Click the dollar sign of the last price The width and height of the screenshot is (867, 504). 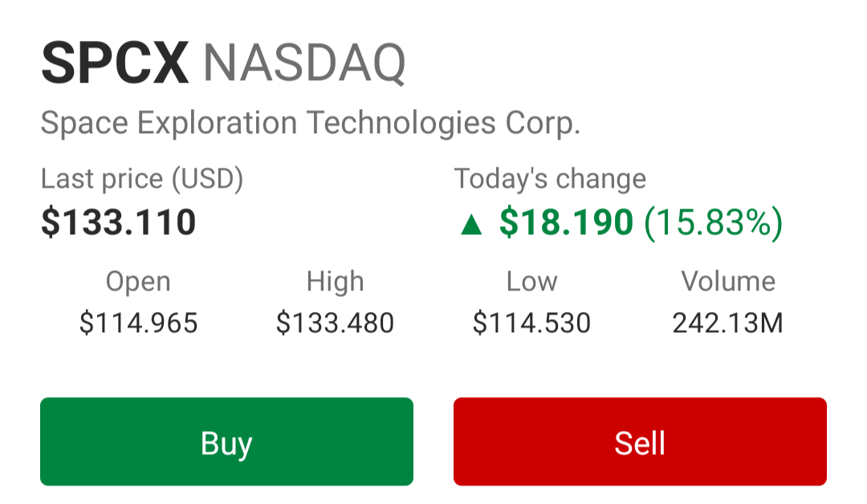click(51, 223)
